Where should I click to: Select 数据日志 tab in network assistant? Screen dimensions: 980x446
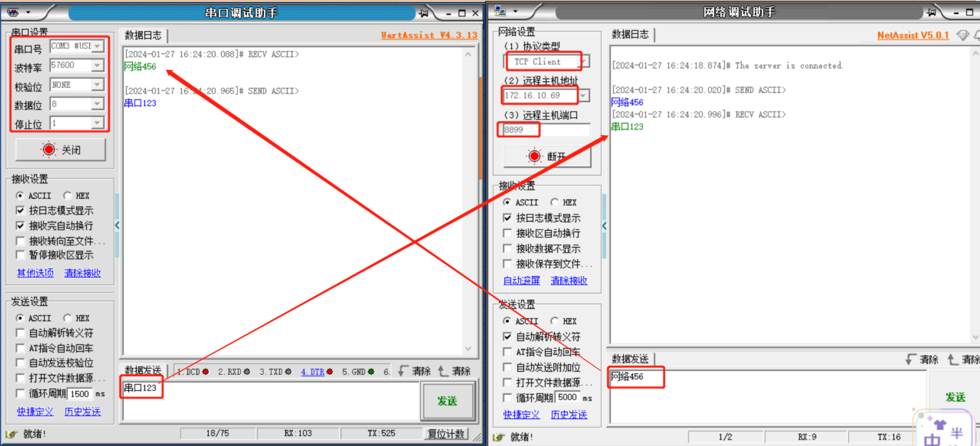click(x=630, y=34)
